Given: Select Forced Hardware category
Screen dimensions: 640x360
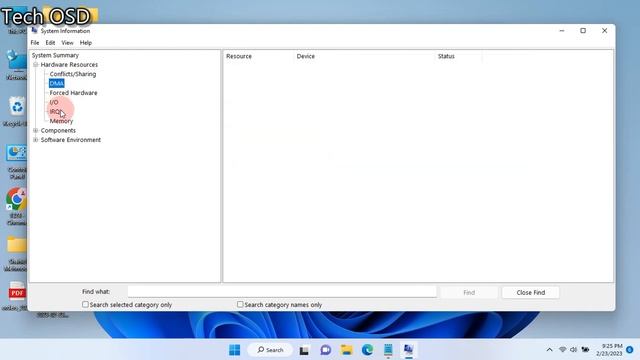Looking at the screenshot, I should pyautogui.click(x=73, y=93).
